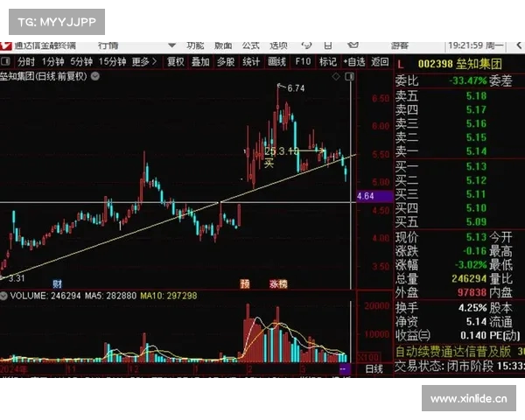The height and width of the screenshot is (420, 525).
Task: Open the 选项 menu
Action: (278, 45)
